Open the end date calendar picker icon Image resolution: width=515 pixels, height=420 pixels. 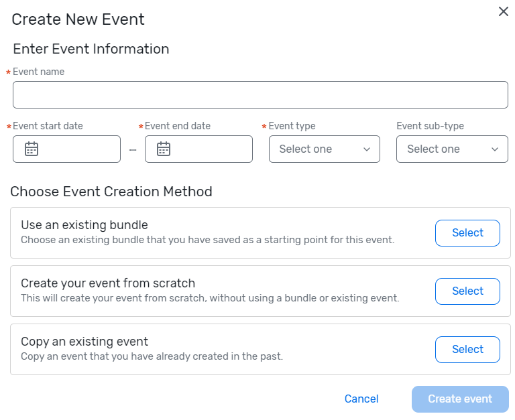164,149
